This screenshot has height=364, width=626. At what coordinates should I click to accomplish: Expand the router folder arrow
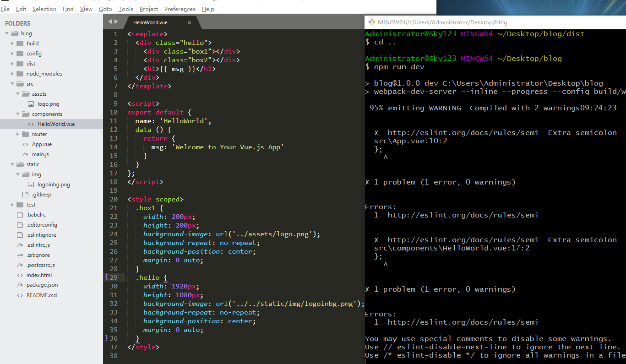point(18,134)
